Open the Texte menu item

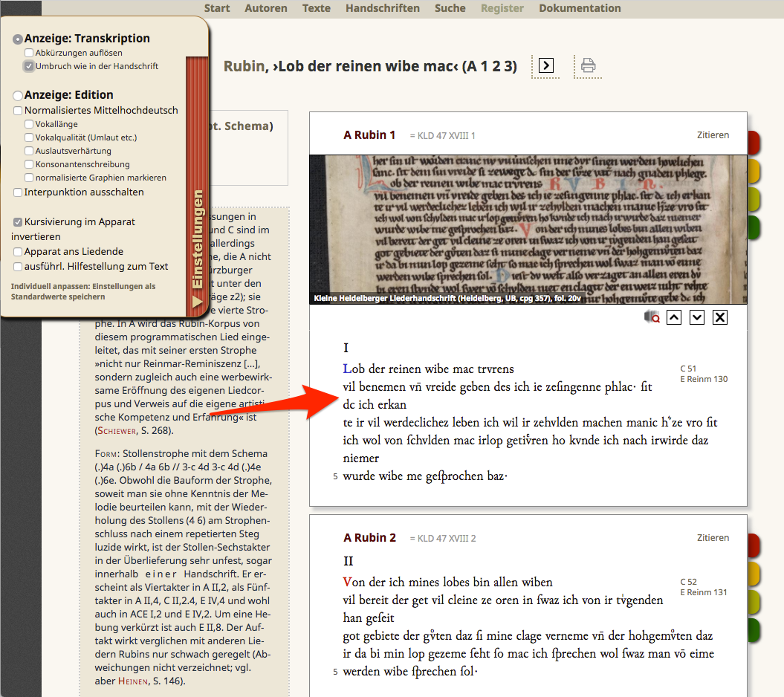[317, 8]
